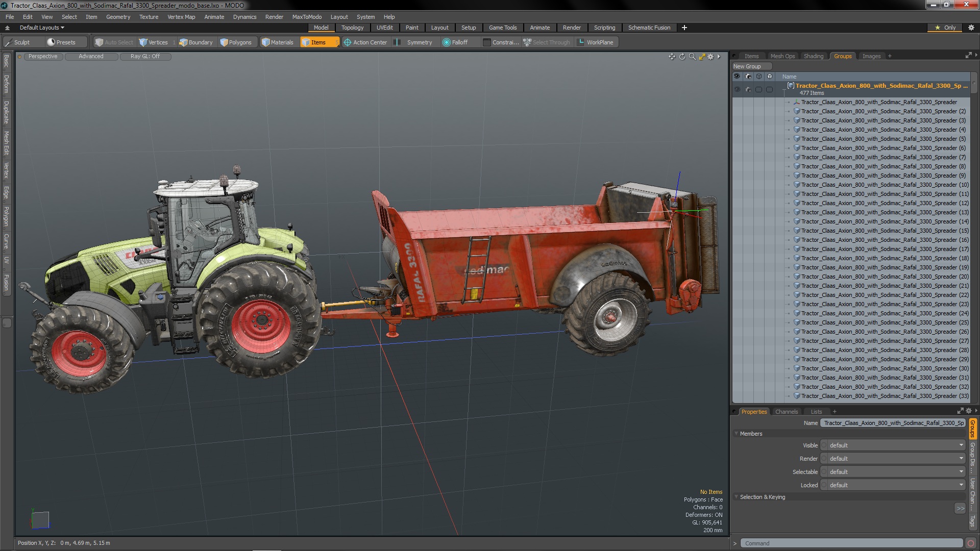Open the WorkPlane options

point(596,42)
